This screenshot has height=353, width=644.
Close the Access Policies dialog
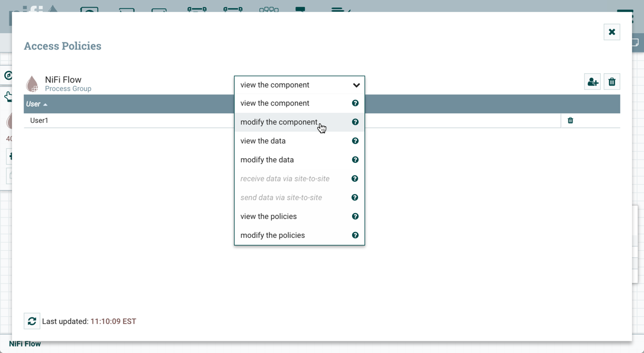pos(612,32)
